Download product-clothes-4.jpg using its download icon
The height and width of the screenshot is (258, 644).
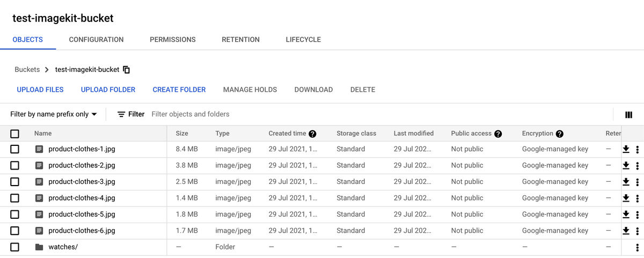pyautogui.click(x=626, y=198)
